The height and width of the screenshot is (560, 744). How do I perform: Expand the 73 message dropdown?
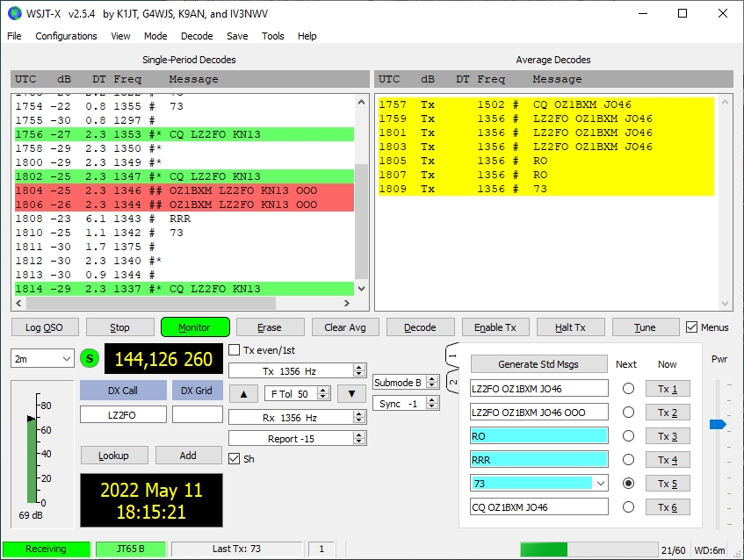(x=601, y=484)
